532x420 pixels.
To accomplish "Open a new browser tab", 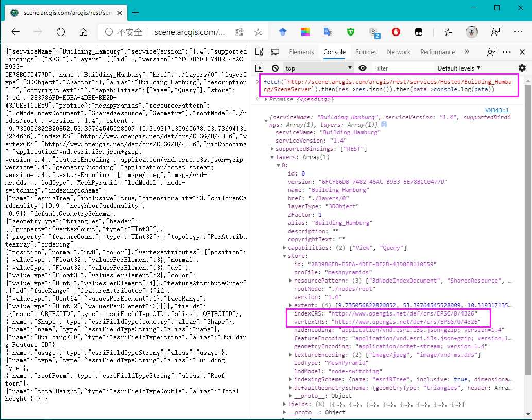I will point(135,12).
